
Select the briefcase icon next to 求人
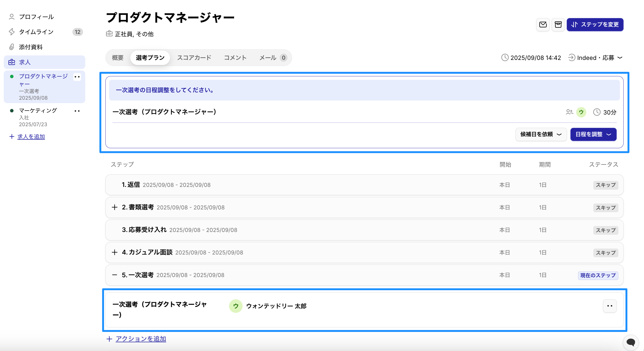click(x=12, y=62)
